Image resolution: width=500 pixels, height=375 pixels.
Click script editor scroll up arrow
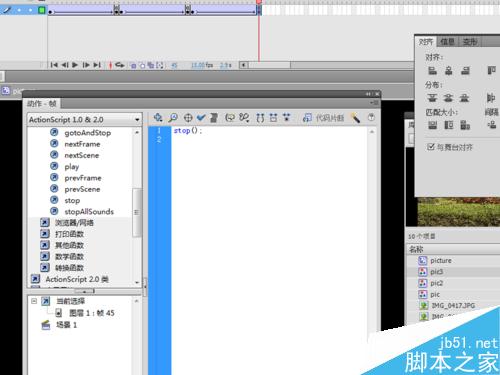tap(372, 132)
